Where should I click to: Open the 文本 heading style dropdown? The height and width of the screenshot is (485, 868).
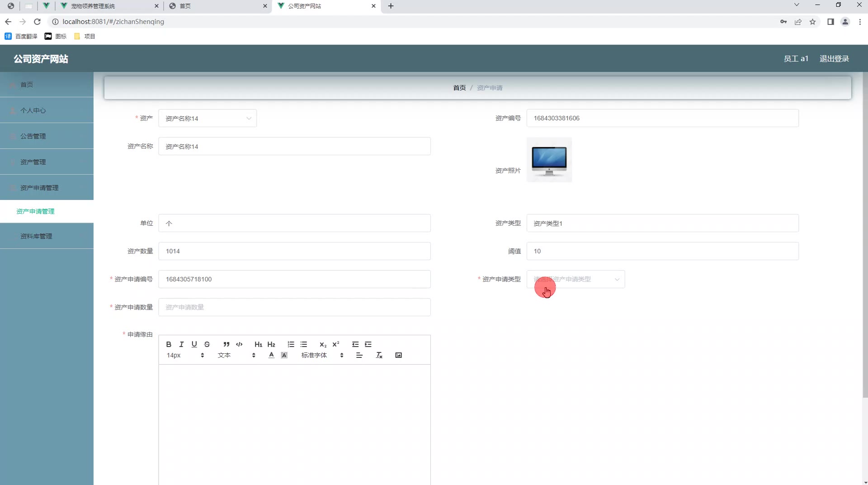point(236,355)
